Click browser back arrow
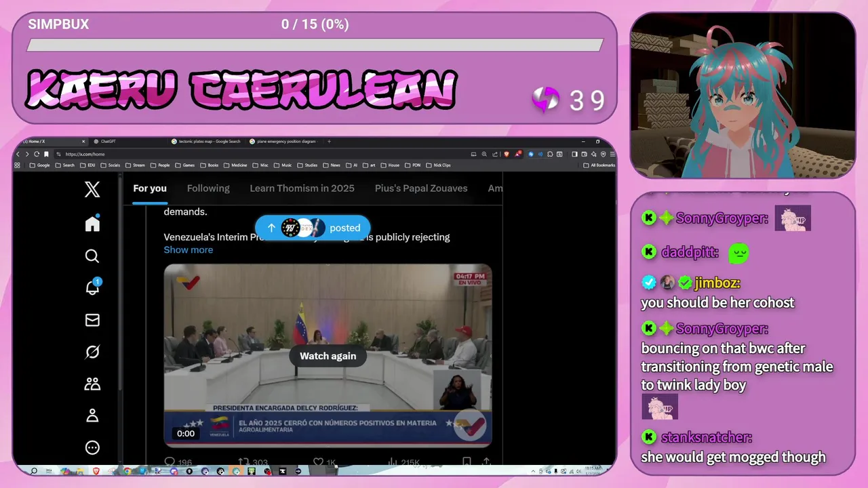 pyautogui.click(x=18, y=154)
